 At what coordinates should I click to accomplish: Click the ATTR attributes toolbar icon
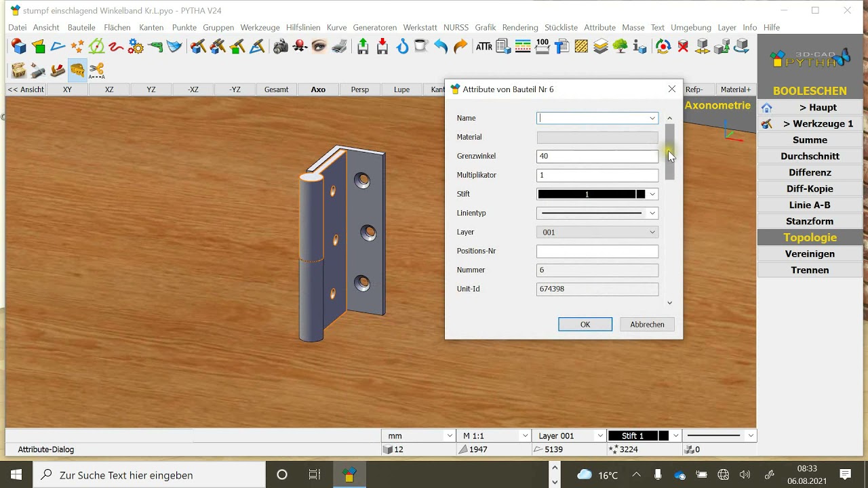[484, 47]
